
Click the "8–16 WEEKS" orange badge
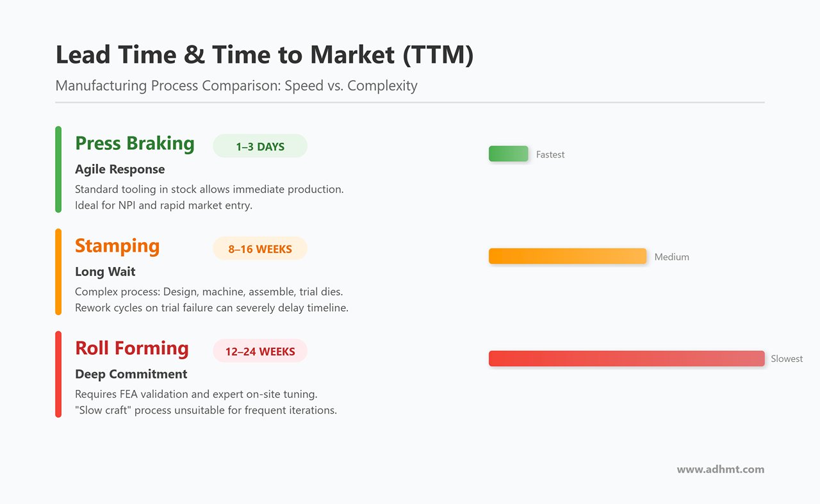(x=260, y=249)
